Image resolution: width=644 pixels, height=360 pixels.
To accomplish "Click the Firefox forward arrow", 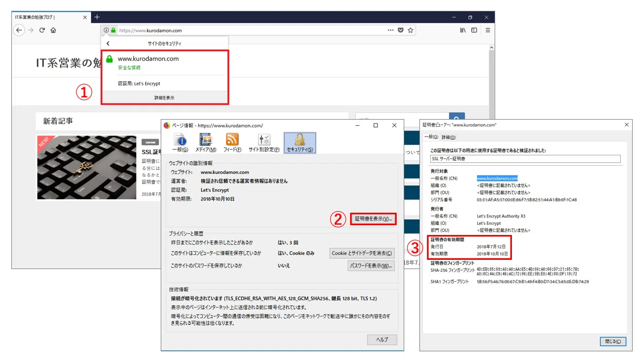I will pos(31,30).
